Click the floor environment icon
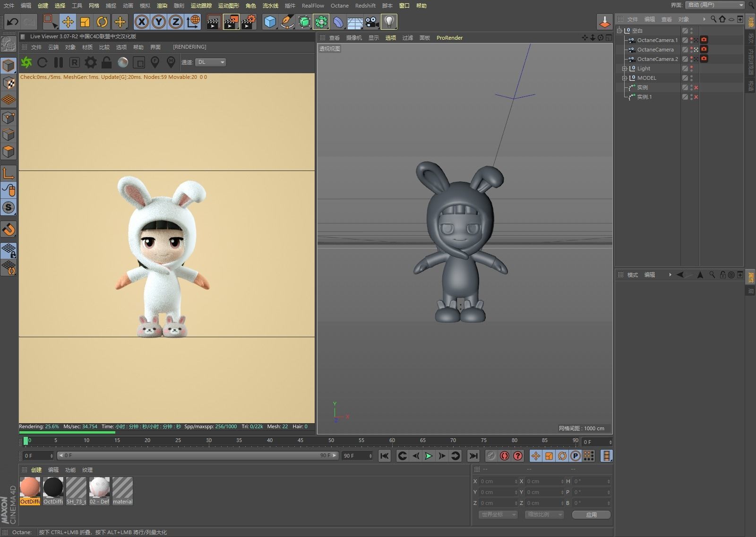 coord(355,22)
